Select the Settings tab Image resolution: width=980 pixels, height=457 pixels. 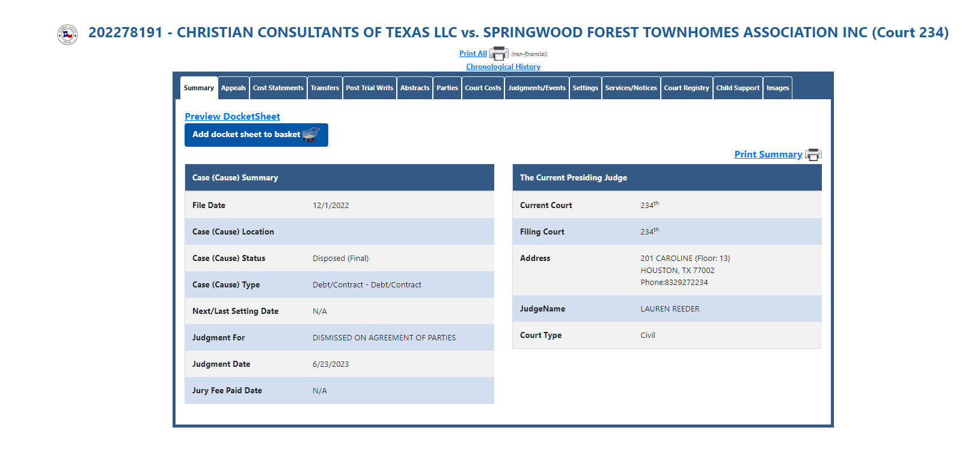(586, 88)
